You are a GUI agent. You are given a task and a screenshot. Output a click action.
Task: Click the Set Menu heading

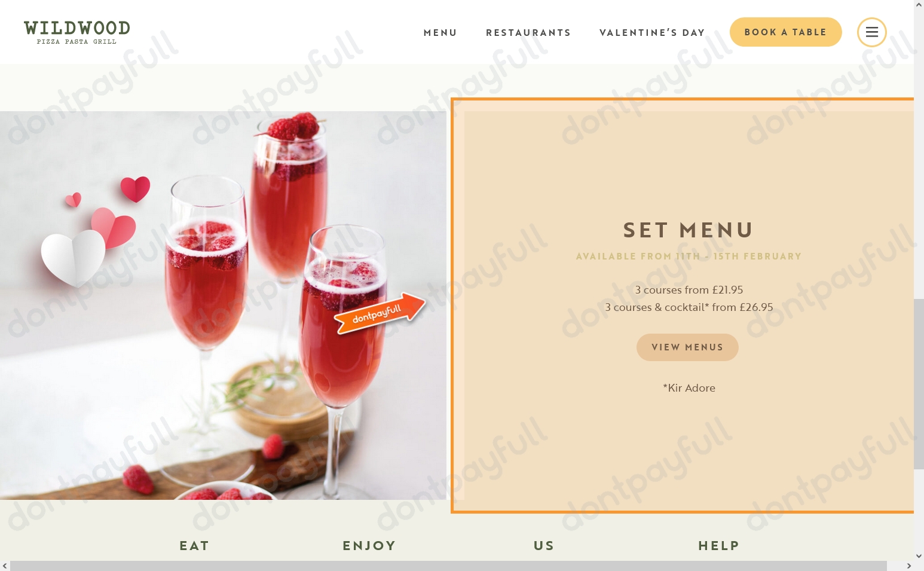(689, 230)
